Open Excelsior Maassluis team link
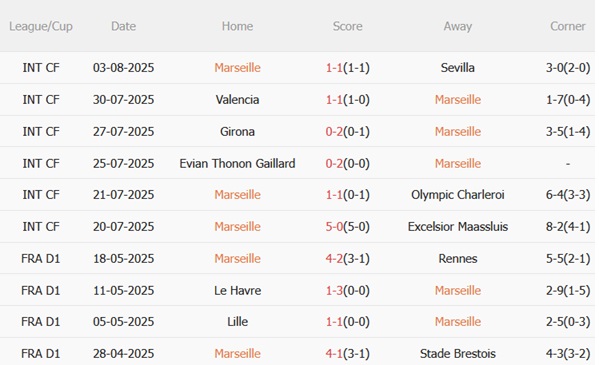 pyautogui.click(x=457, y=227)
